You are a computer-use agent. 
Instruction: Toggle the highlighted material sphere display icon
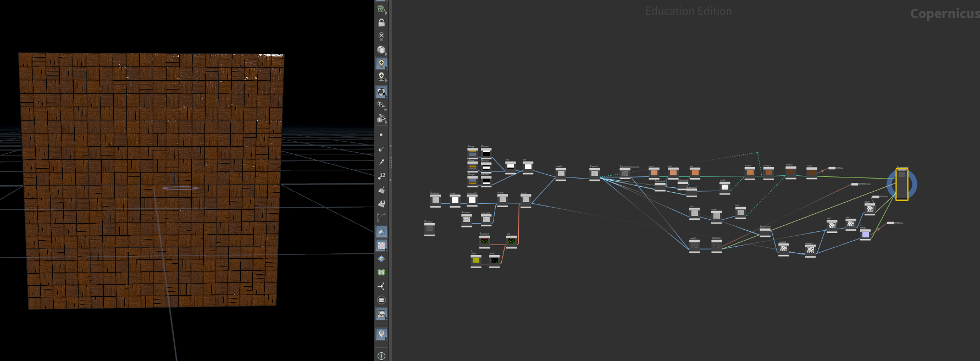click(381, 92)
